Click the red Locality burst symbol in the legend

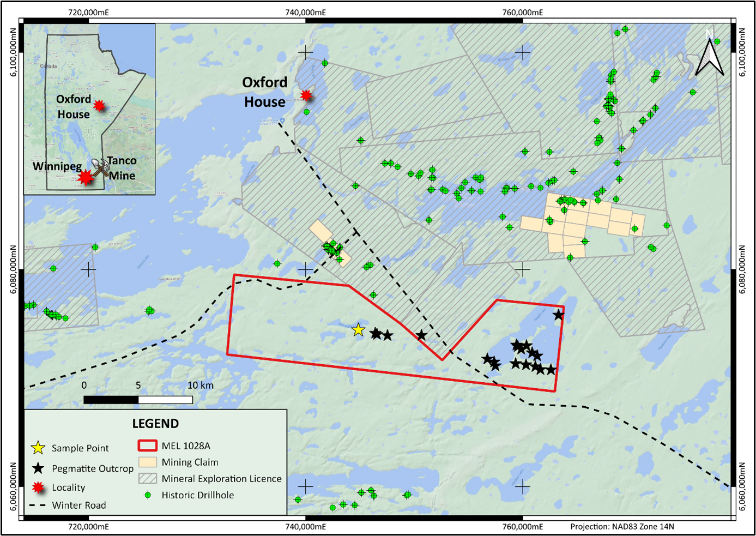tap(38, 487)
